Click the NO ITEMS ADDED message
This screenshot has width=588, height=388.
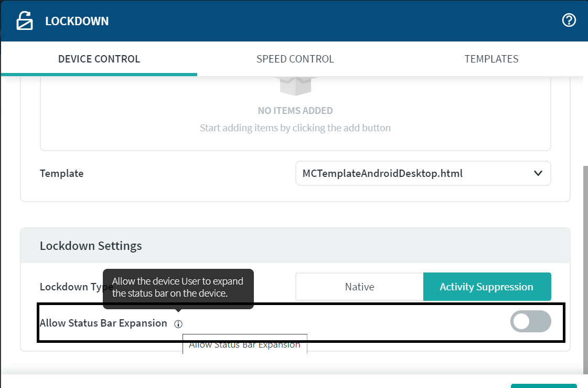(295, 111)
